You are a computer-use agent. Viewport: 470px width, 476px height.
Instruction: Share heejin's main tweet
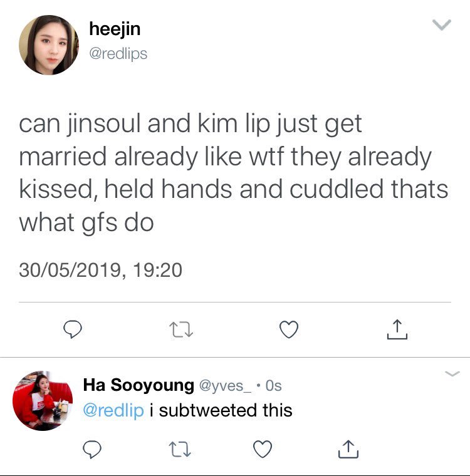[x=397, y=329]
